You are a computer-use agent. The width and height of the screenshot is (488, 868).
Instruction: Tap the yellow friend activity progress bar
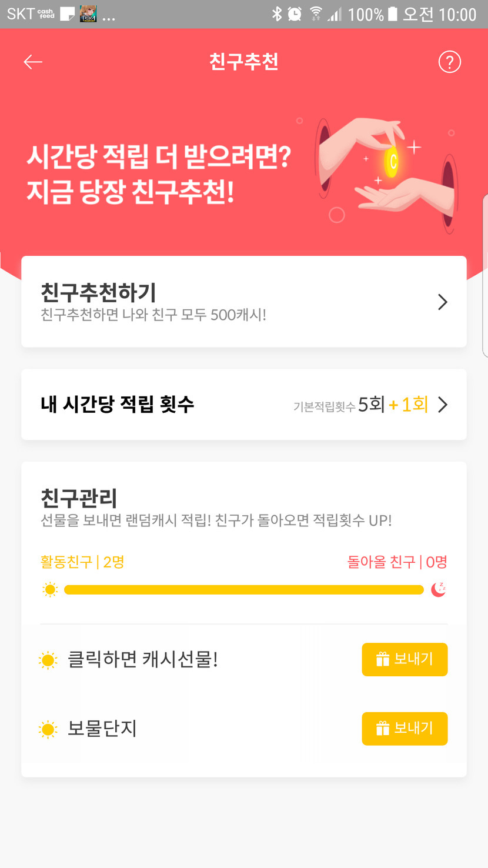pyautogui.click(x=243, y=590)
